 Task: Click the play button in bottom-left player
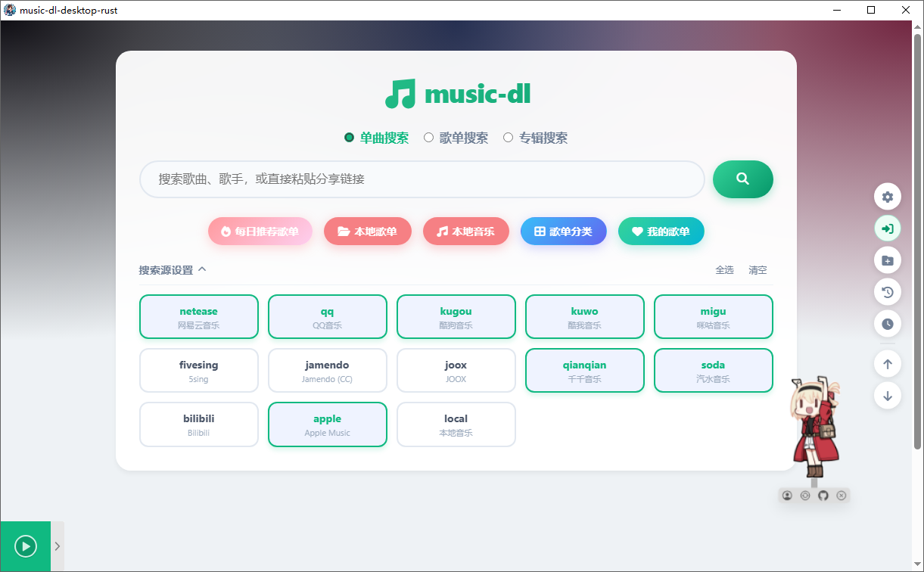tap(26, 546)
